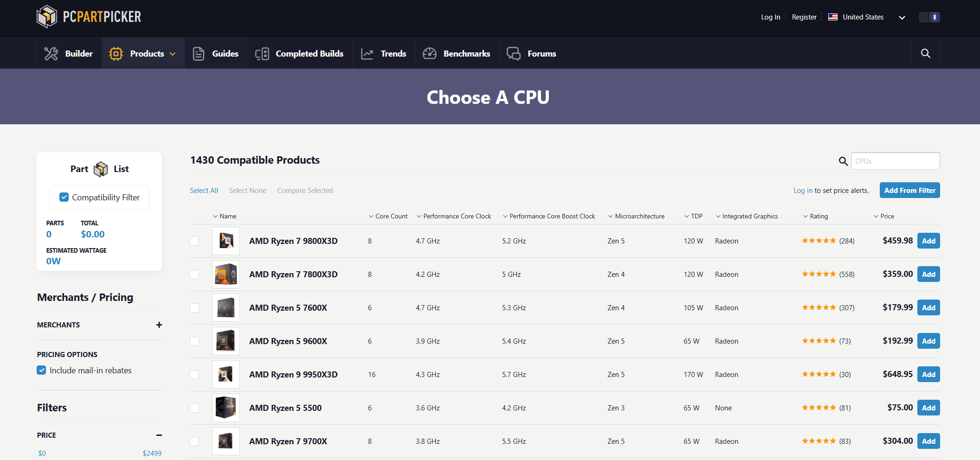Viewport: 980px width, 460px height.
Task: Click the Forums chat bubble icon
Action: pyautogui.click(x=514, y=54)
